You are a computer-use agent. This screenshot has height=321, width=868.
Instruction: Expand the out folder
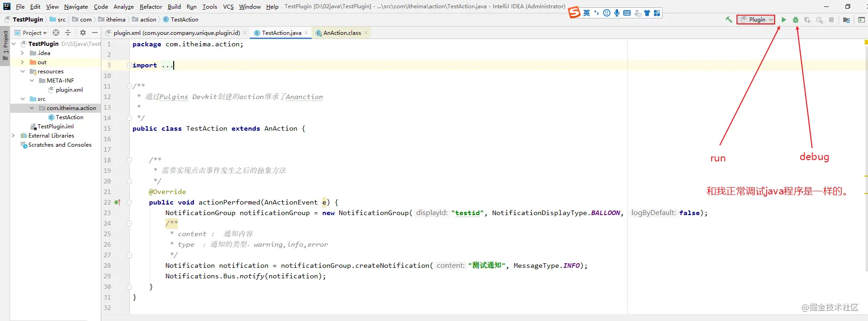pos(22,62)
